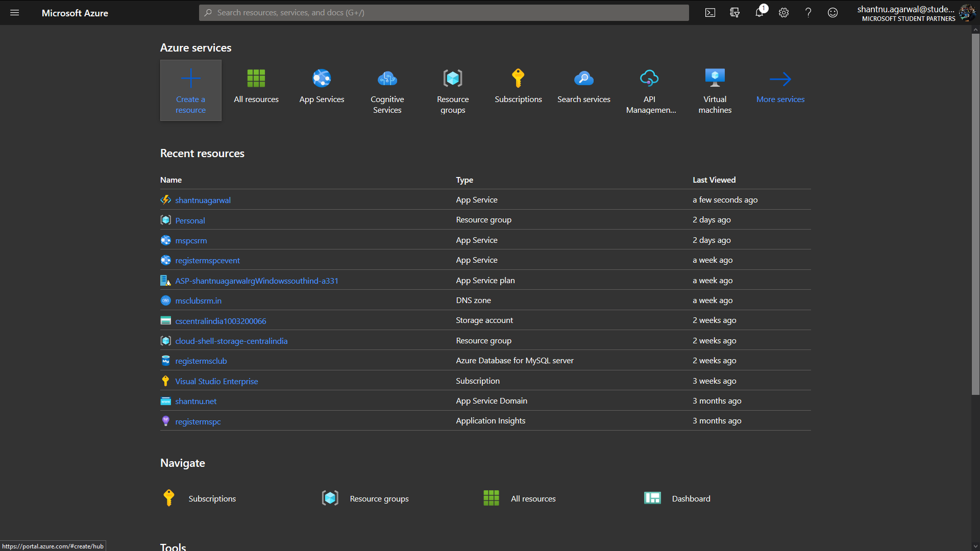
Task: Open the Cloud Shell terminal
Action: [x=710, y=12]
